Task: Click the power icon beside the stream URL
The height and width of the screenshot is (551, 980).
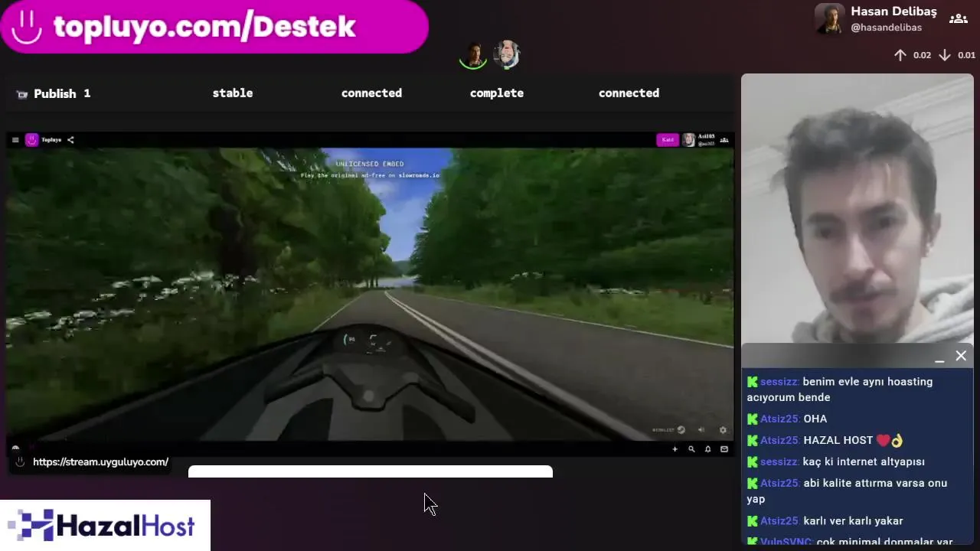Action: (20, 462)
